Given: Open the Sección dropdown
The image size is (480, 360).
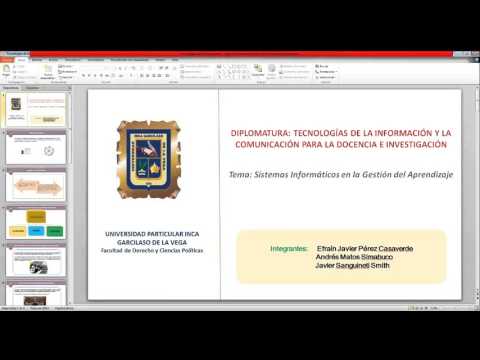Looking at the screenshot, I should coord(66,77).
